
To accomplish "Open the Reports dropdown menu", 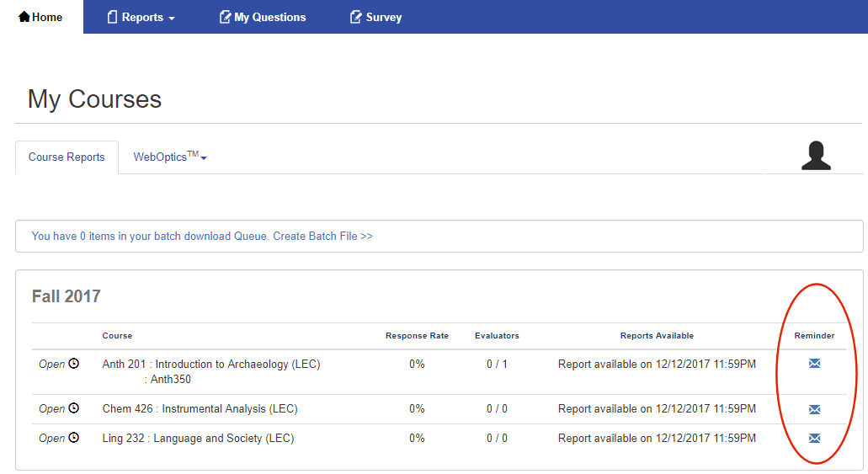I will click(141, 17).
